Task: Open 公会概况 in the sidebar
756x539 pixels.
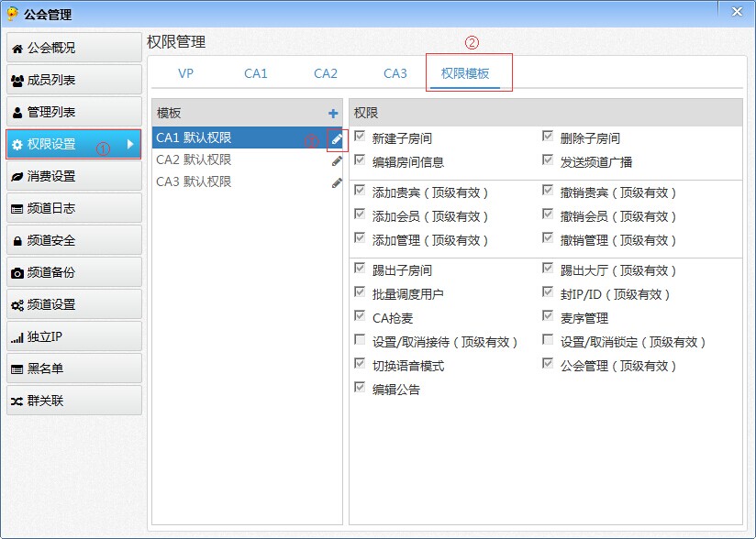Action: tap(74, 47)
